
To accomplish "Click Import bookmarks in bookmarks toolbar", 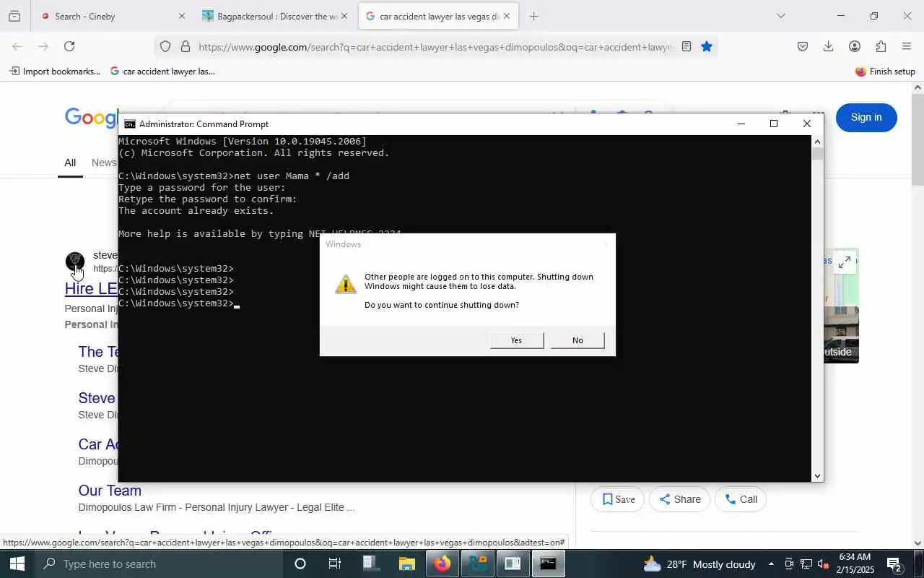I will (55, 71).
